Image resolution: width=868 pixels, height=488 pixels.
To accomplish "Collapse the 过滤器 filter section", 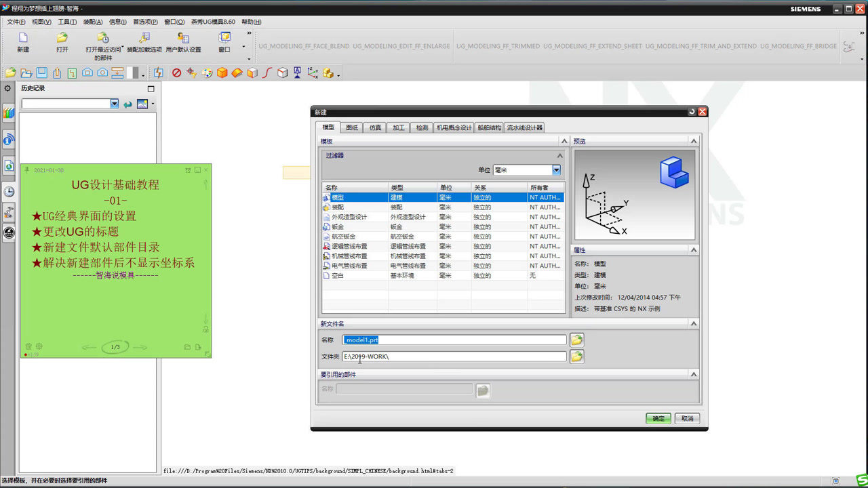I will pyautogui.click(x=559, y=156).
